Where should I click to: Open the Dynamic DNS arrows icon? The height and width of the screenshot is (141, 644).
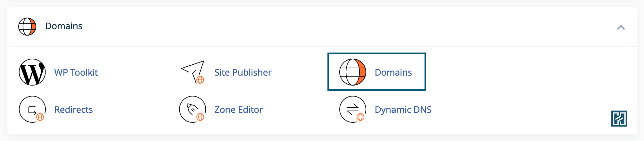tap(352, 109)
